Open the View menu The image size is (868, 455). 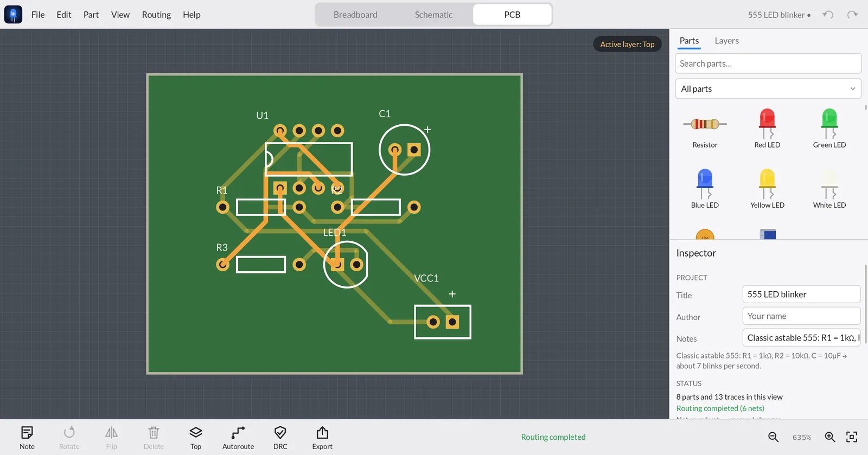pyautogui.click(x=120, y=15)
